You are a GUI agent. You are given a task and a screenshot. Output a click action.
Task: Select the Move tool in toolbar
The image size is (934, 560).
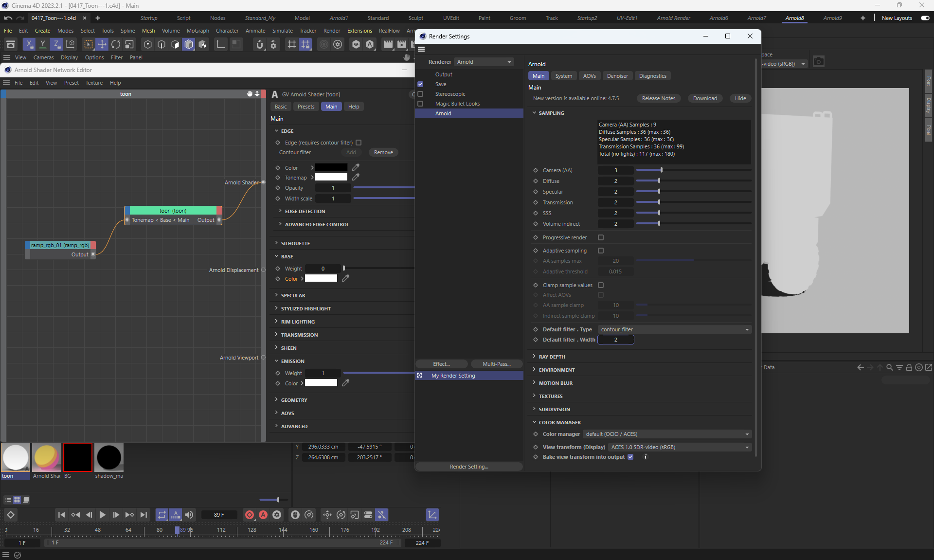click(102, 45)
